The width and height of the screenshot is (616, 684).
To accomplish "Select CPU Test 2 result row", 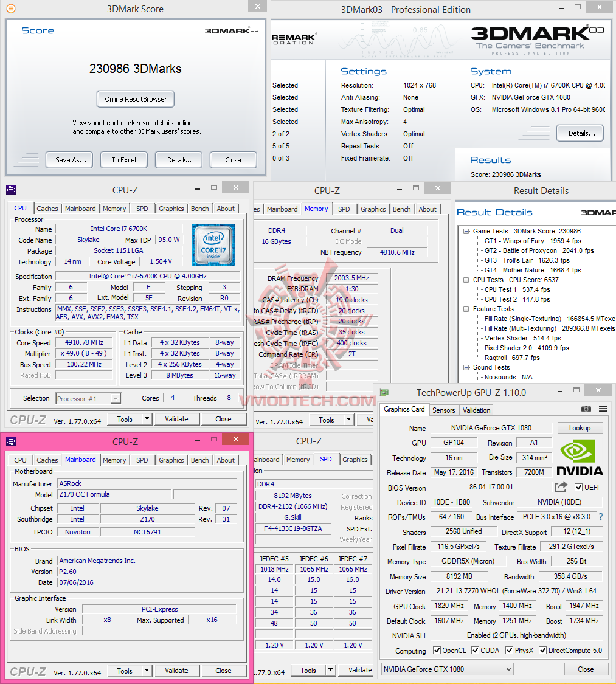I will coord(517,299).
